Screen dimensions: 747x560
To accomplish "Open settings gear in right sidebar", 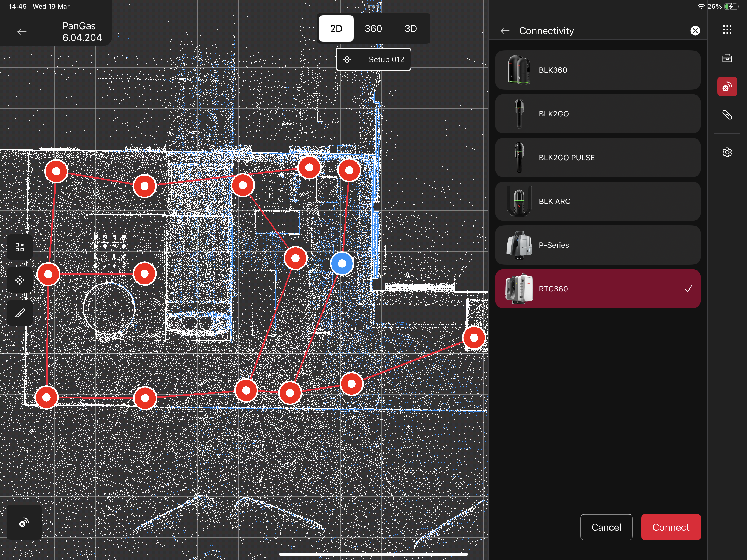I will (727, 152).
